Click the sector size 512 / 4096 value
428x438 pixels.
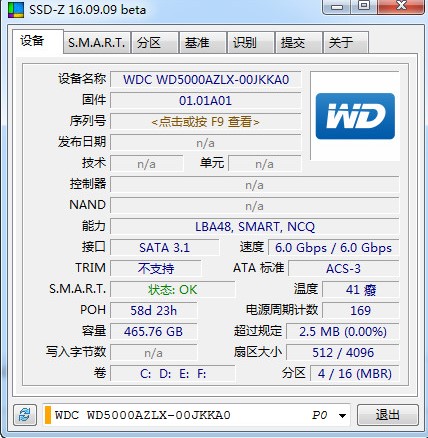(343, 353)
